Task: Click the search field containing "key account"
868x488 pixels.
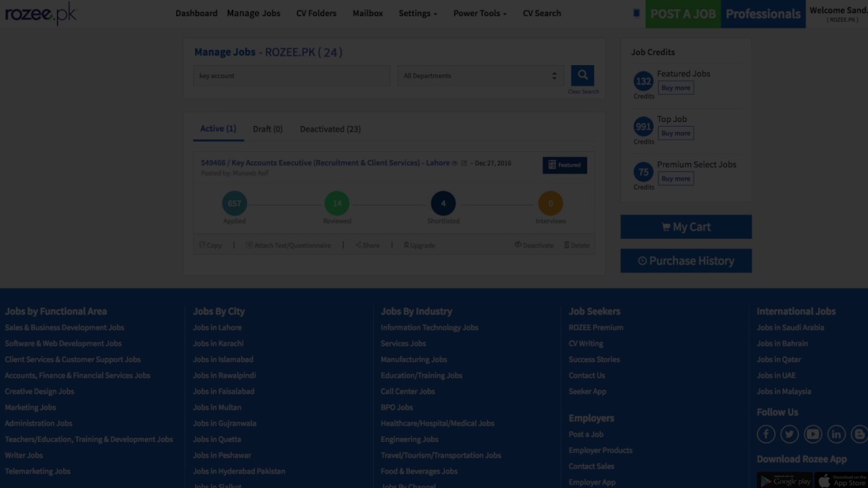Action: [292, 76]
